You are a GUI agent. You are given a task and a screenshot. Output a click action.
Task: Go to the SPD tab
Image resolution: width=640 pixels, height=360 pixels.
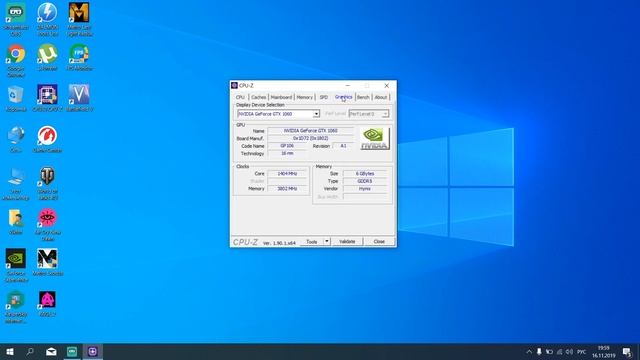pyautogui.click(x=324, y=97)
